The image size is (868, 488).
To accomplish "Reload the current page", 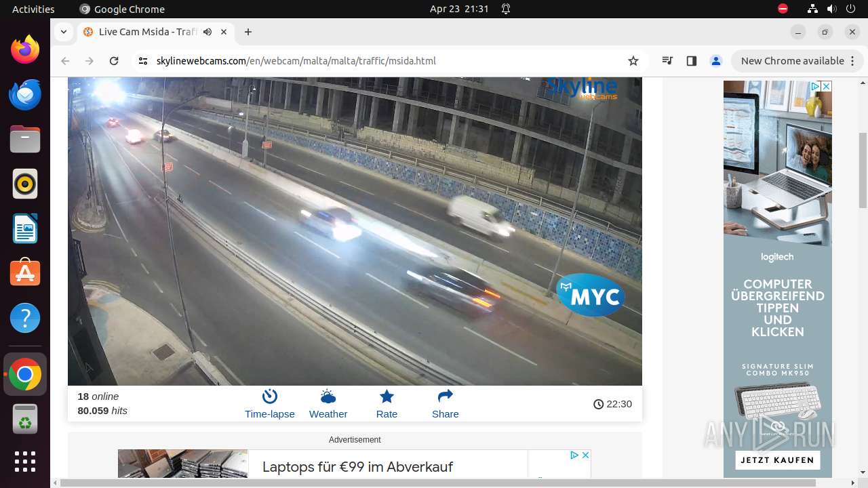I will 114,61.
